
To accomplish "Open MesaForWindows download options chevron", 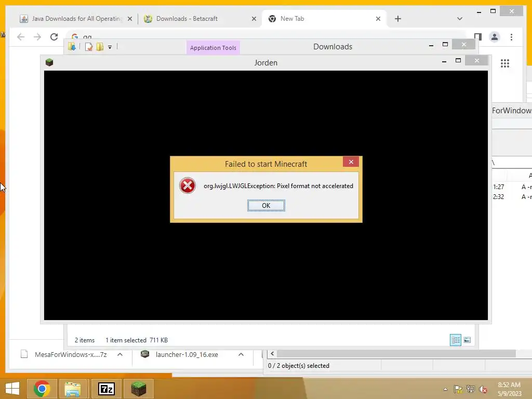I will pyautogui.click(x=120, y=354).
